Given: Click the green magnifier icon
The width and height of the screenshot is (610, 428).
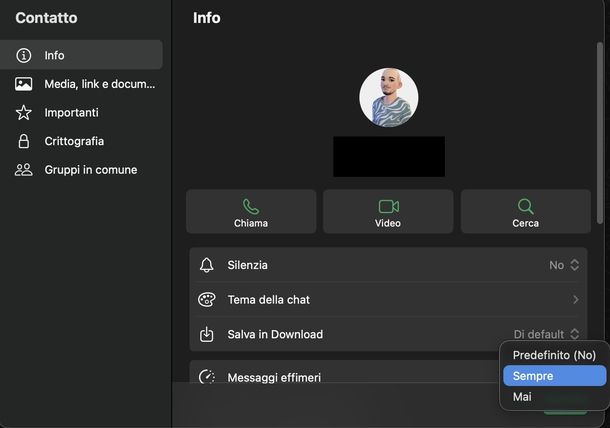Looking at the screenshot, I should tap(526, 207).
